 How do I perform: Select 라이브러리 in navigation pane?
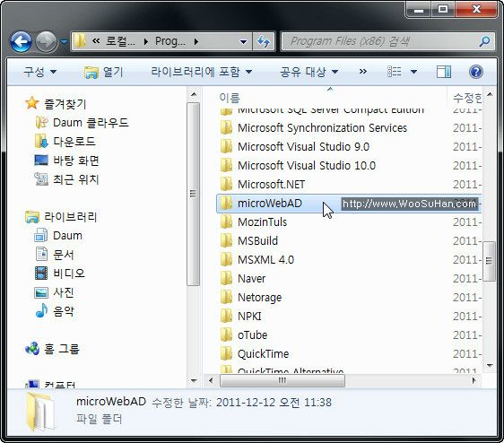[x=61, y=217]
